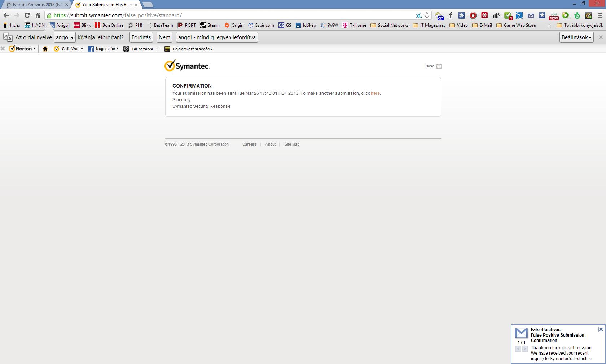
Task: Open the mail checker showing 1253
Action: [554, 16]
